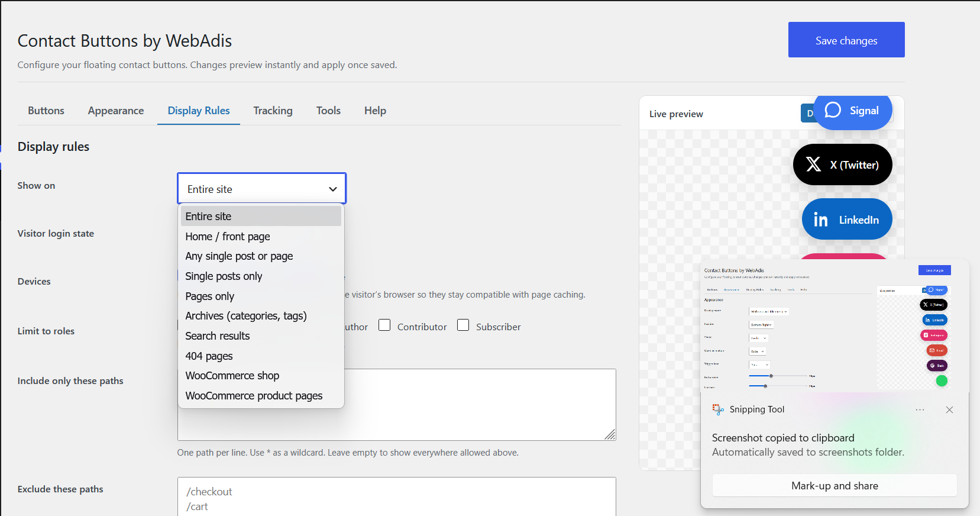Click the include paths textarea resize handle

pyautogui.click(x=610, y=434)
